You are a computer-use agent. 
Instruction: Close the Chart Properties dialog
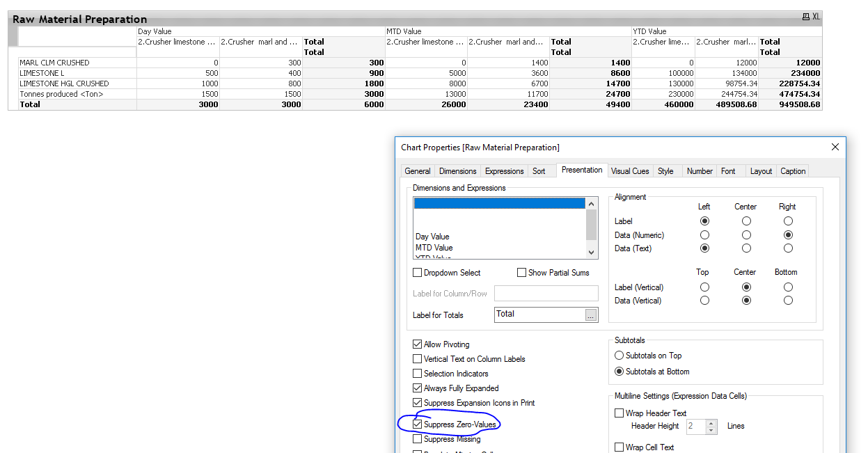point(835,147)
